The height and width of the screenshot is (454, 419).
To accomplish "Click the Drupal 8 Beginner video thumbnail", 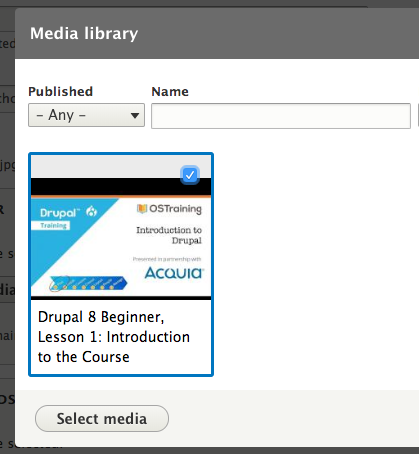I will [x=121, y=237].
